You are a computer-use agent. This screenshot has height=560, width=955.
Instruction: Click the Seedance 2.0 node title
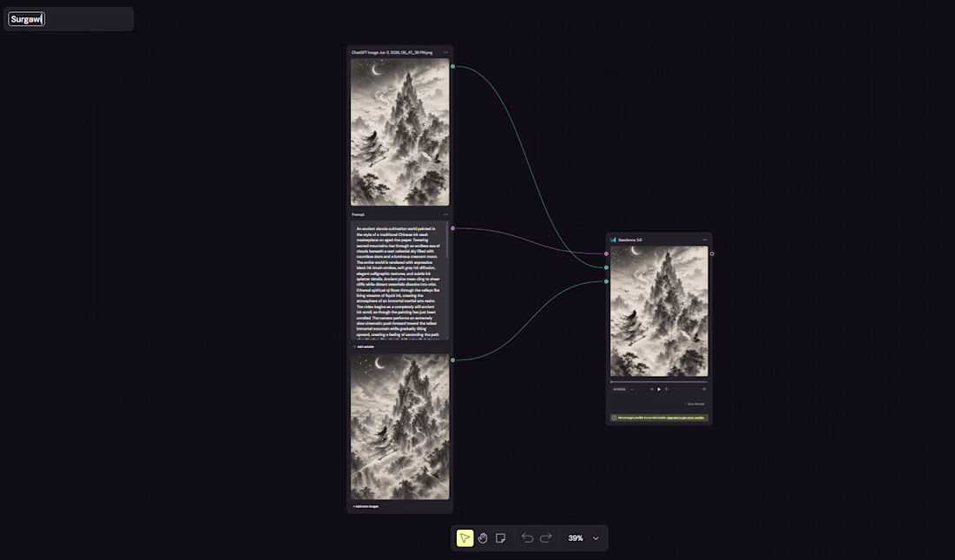click(629, 240)
